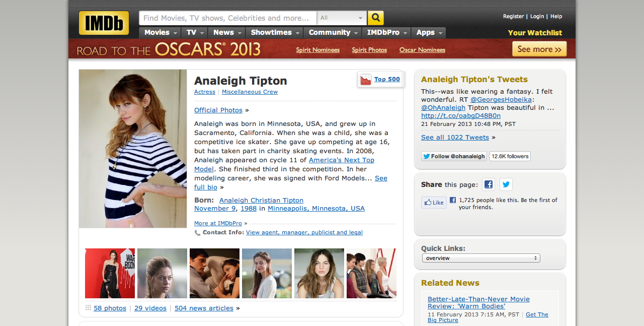Screen dimensions: 644x326
Task: Click the Login link
Action: point(537,17)
